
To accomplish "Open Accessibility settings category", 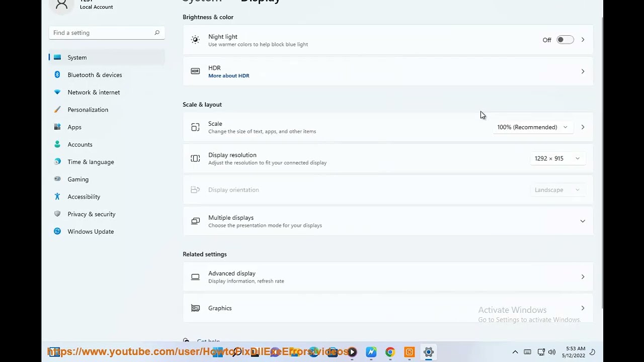I will pyautogui.click(x=107, y=197).
